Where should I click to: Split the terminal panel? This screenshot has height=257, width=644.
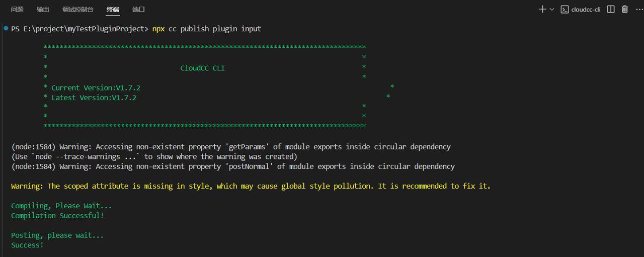coord(611,9)
